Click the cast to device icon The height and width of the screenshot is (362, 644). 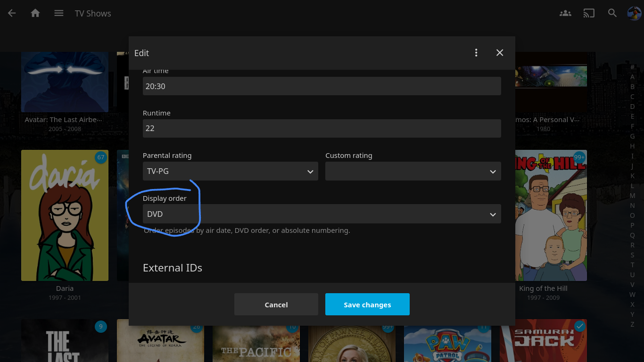coord(589,13)
